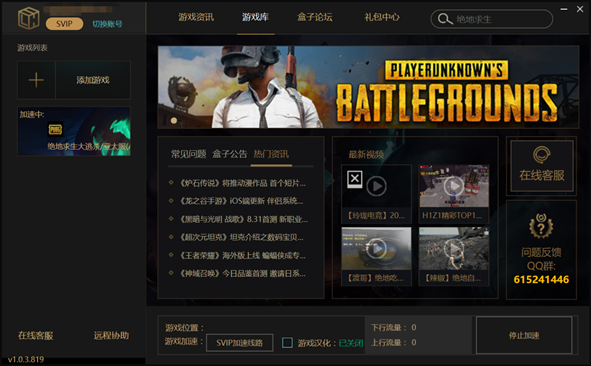Open the PLAYERUNKNOWN'S BATTLEGROUNDS banner
The width and height of the screenshot is (591, 366).
[x=368, y=87]
